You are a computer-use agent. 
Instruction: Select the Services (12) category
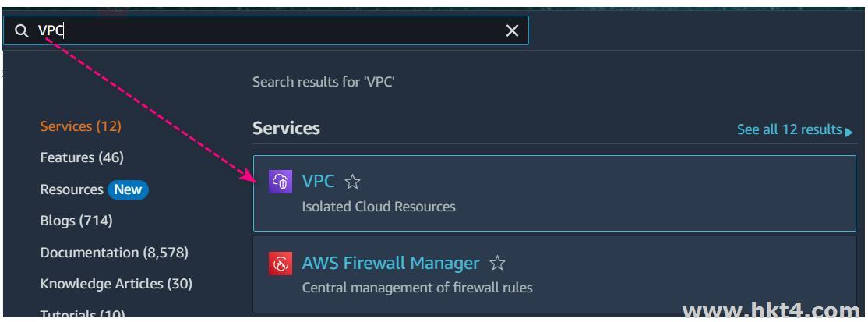click(x=81, y=126)
